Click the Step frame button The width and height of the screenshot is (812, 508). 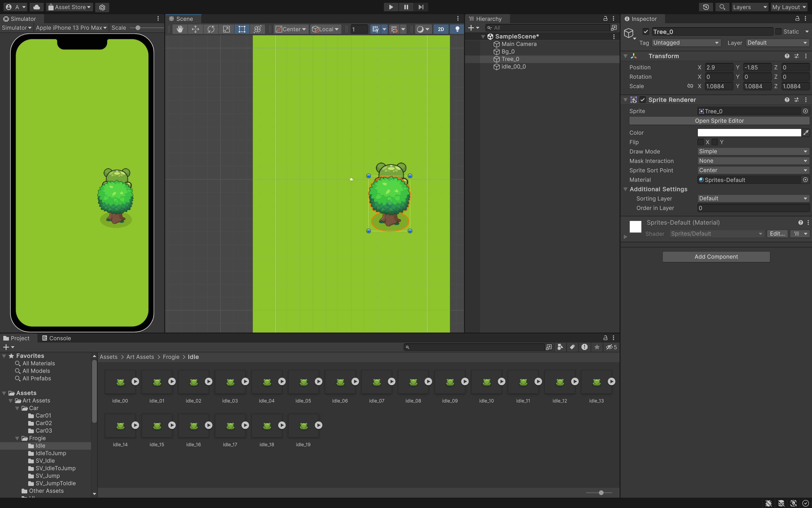421,7
